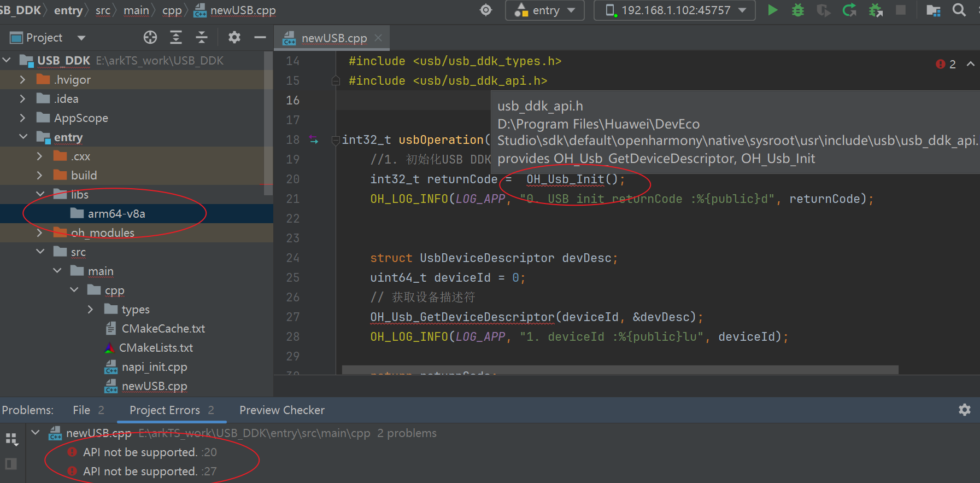The width and height of the screenshot is (980, 483).
Task: Click the main breadcrumb
Action: click(x=136, y=10)
